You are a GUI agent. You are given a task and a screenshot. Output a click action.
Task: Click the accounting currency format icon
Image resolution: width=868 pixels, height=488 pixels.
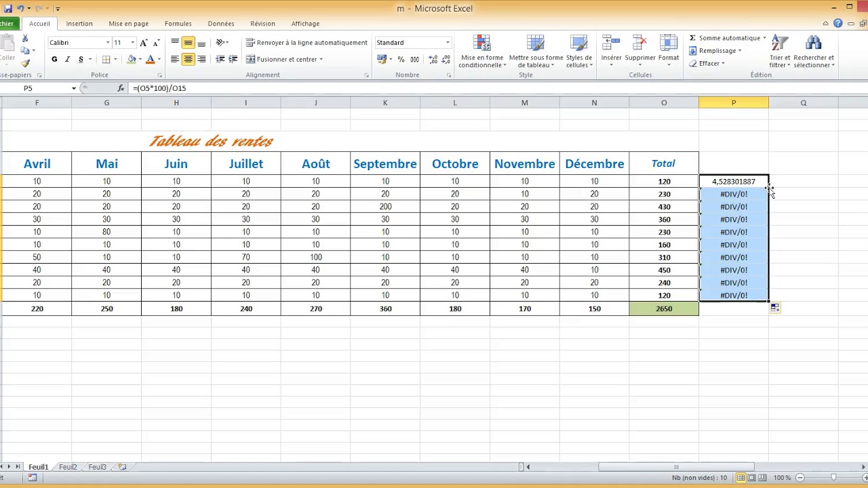click(x=382, y=60)
